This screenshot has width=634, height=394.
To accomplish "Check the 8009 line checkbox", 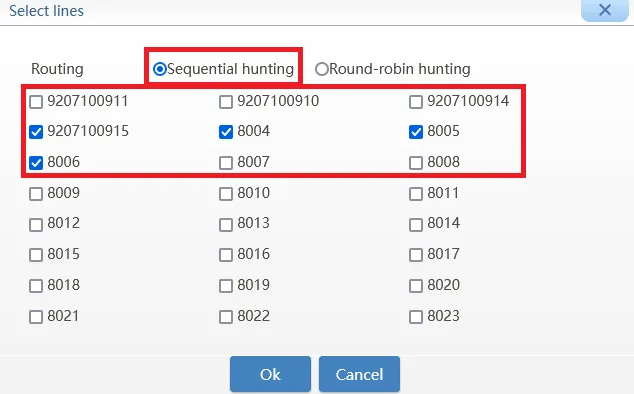I will 36,194.
